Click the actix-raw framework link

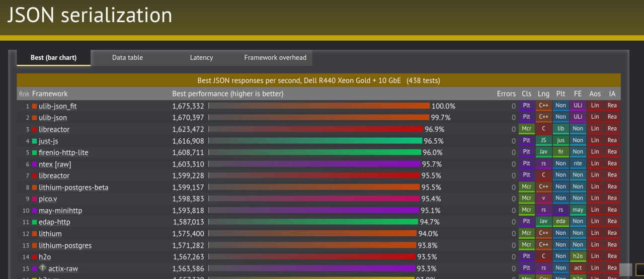(x=63, y=268)
